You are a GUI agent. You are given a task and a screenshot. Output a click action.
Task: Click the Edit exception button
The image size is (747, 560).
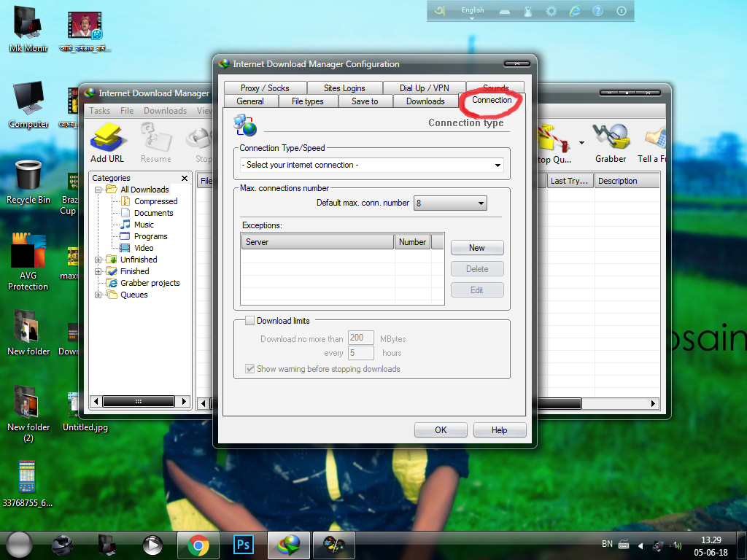477,290
